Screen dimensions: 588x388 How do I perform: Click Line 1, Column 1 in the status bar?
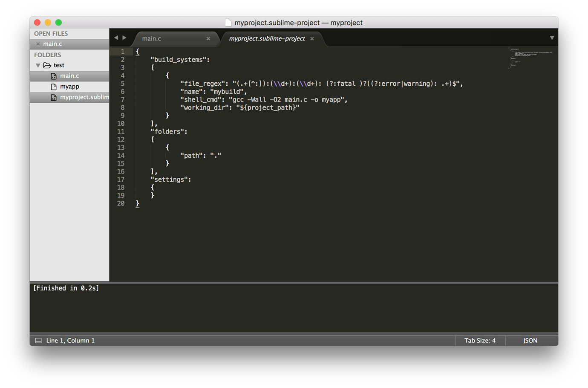69,340
